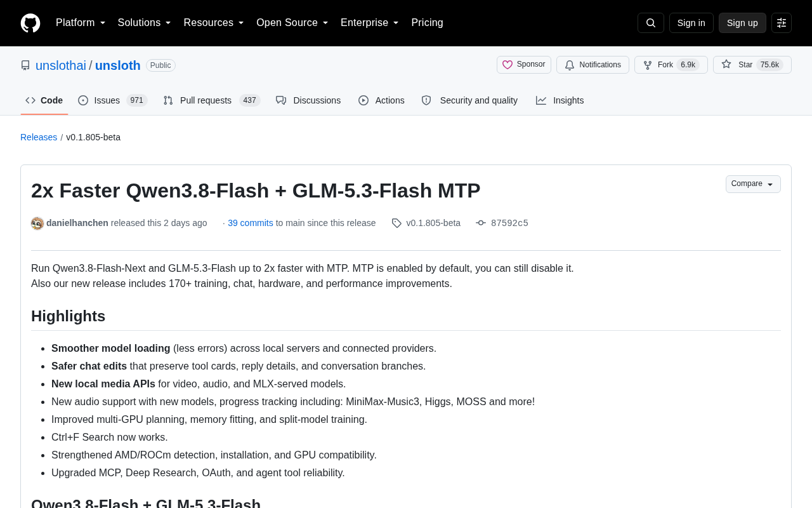The width and height of the screenshot is (812, 508).
Task: Click the release title '2x Faster Qwen3.8-Flash + GLM-5.3-Flash MTP'
Action: pyautogui.click(x=256, y=190)
